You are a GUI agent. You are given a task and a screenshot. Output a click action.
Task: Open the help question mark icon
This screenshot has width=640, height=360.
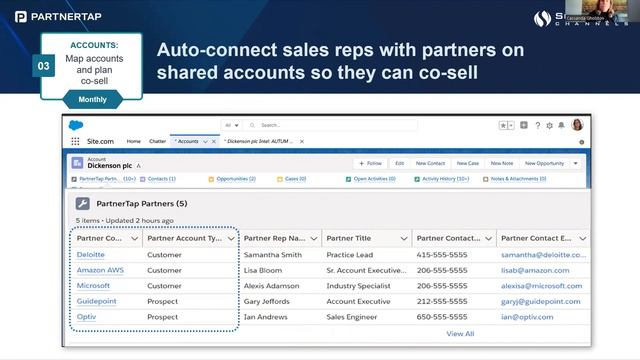(x=538, y=125)
